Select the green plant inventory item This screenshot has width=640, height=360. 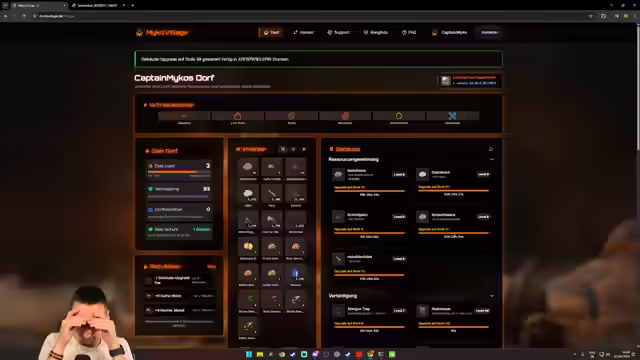(x=248, y=300)
